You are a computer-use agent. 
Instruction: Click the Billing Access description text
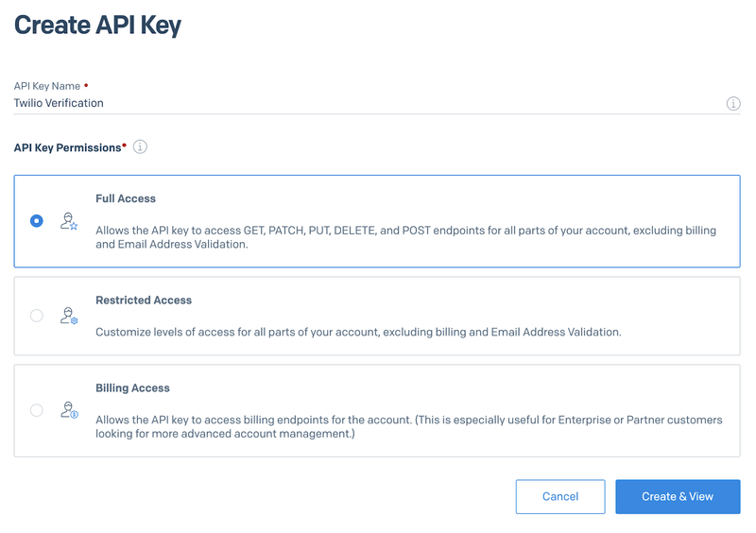click(x=409, y=426)
